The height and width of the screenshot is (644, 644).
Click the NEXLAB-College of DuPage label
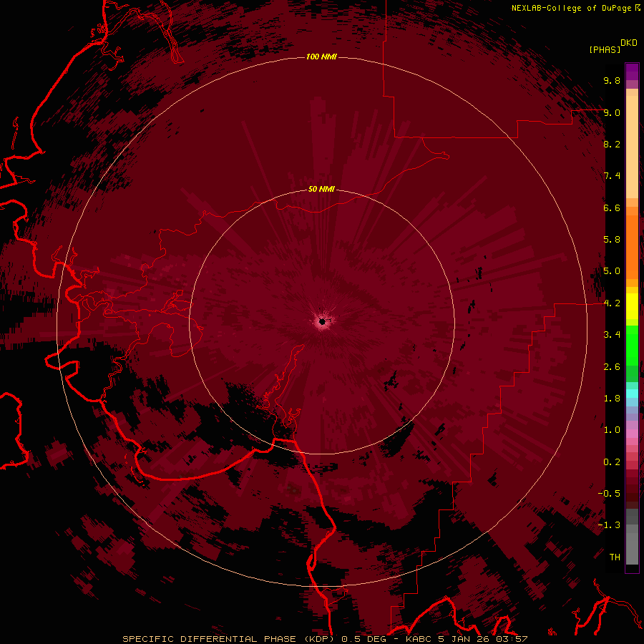571,8
